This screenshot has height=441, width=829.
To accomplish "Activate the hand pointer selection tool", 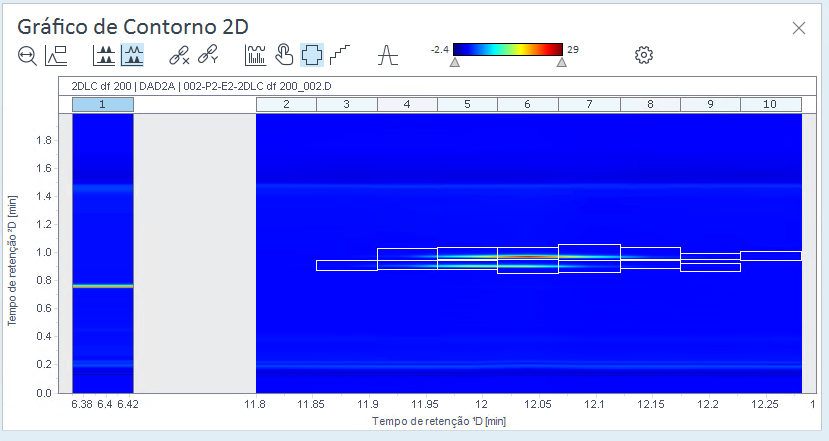I will (x=284, y=55).
